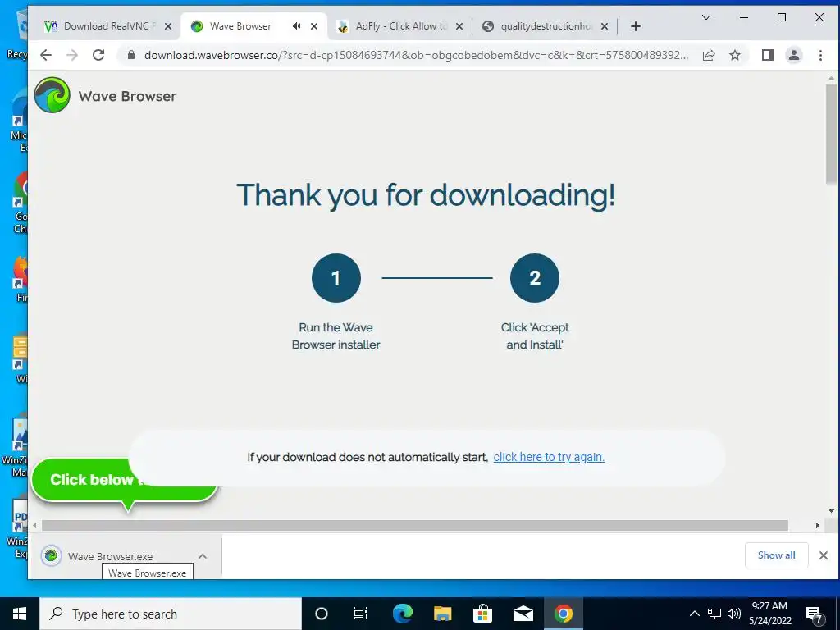Screen dimensions: 840x630
Task: Close the Wave Browser tab
Action: click(314, 26)
